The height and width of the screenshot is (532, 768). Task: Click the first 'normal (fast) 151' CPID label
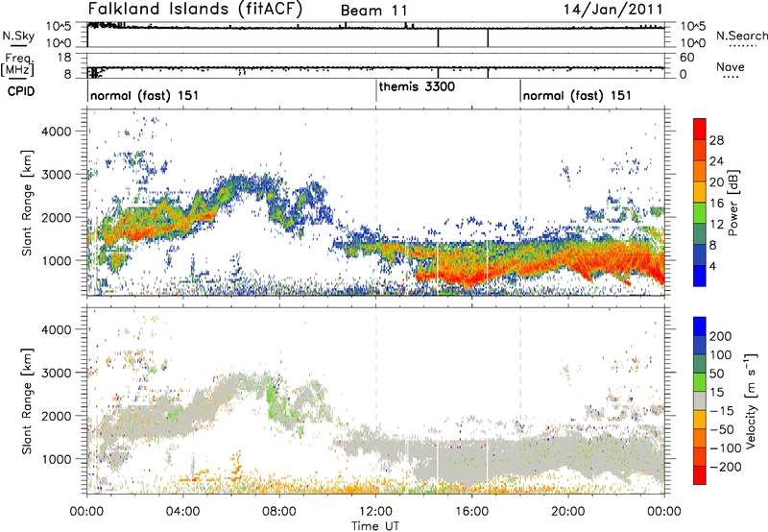click(145, 95)
